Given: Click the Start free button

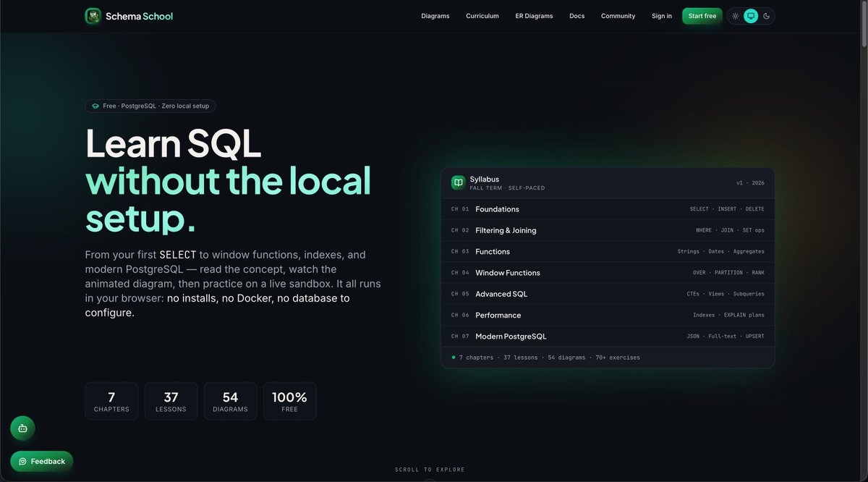Looking at the screenshot, I should pyautogui.click(x=702, y=16).
